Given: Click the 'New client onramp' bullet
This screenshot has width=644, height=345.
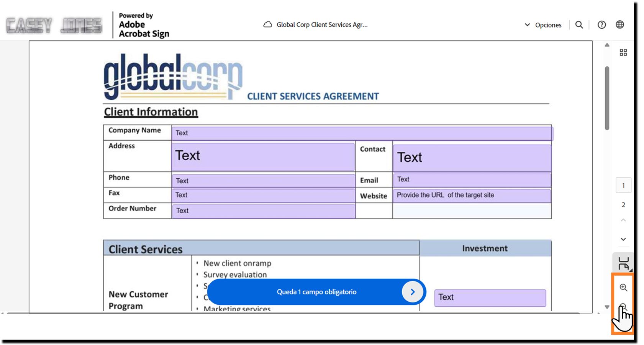Looking at the screenshot, I should click(x=237, y=263).
